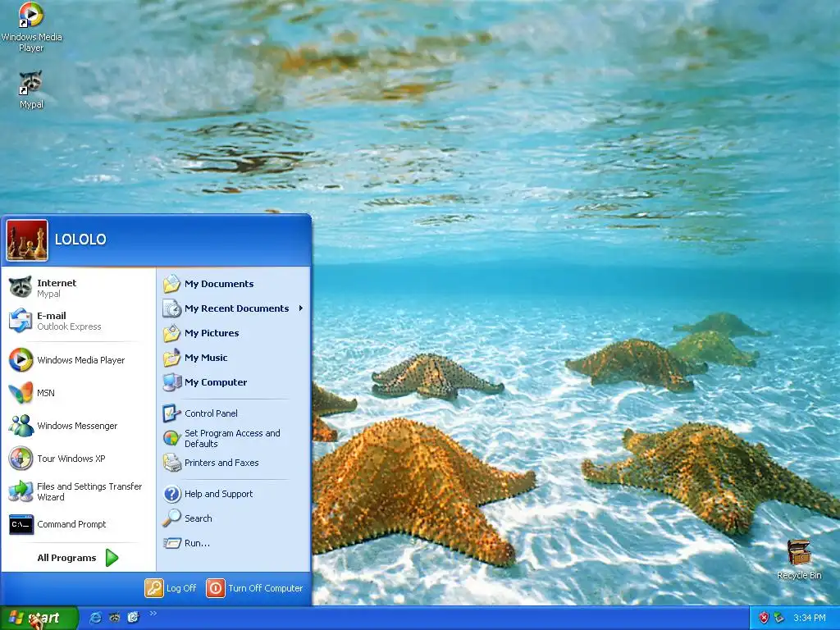
Task: Expand the All Programs list
Action: pyautogui.click(x=78, y=558)
